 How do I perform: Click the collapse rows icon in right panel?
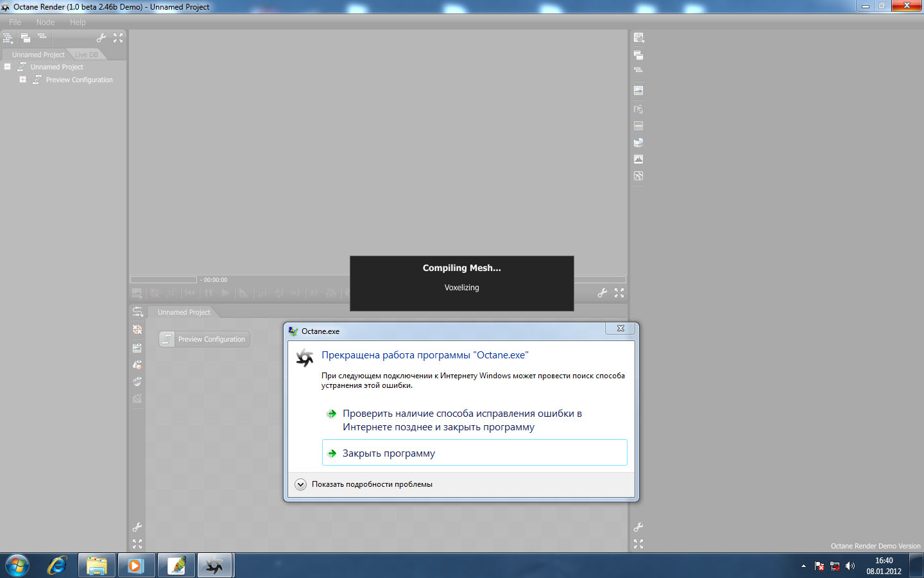(x=638, y=70)
